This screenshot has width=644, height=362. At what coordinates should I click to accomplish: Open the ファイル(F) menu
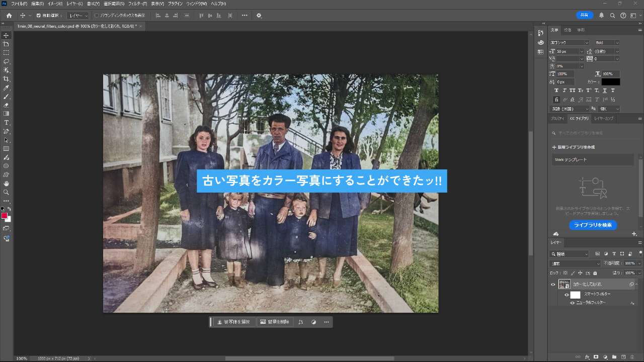tap(19, 4)
